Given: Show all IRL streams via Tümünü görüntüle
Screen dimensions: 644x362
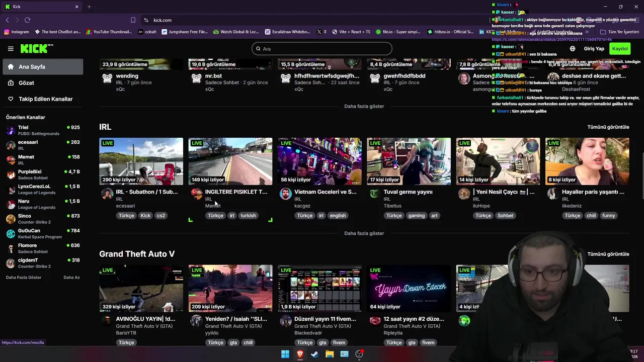Looking at the screenshot, I should (608, 127).
